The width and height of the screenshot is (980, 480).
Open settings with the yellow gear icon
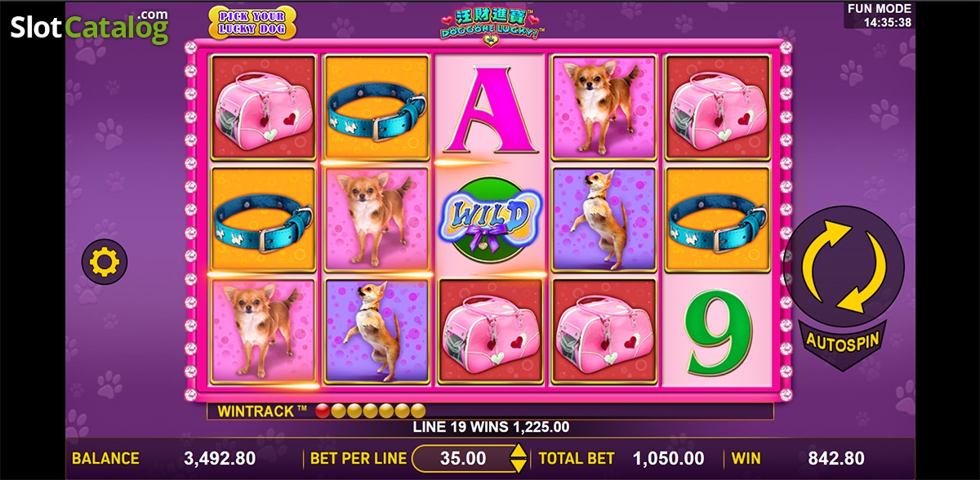point(105,262)
